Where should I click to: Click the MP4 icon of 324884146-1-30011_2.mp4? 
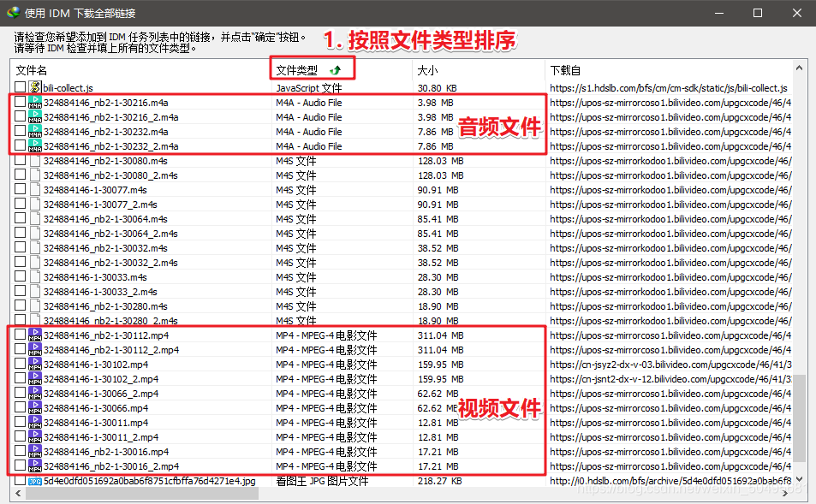click(35, 437)
